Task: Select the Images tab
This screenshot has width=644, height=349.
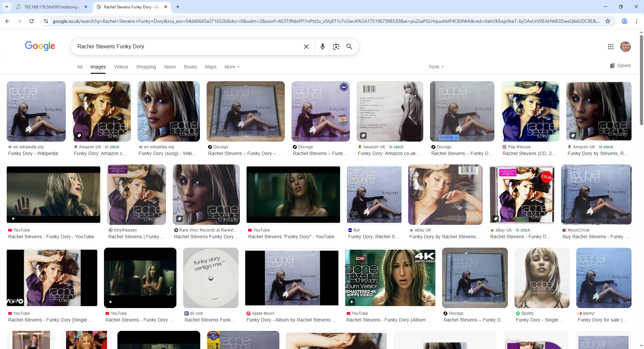Action: pyautogui.click(x=98, y=67)
